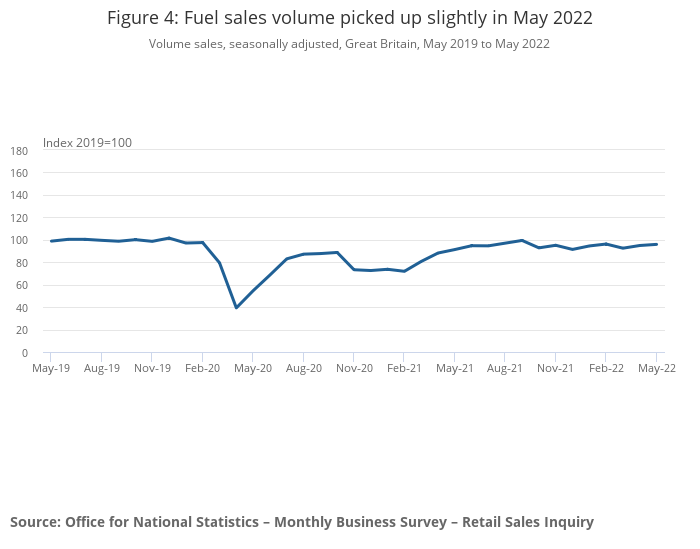700x549 pixels.
Task: Click the Aug-20 x-axis label
Action: click(x=303, y=368)
